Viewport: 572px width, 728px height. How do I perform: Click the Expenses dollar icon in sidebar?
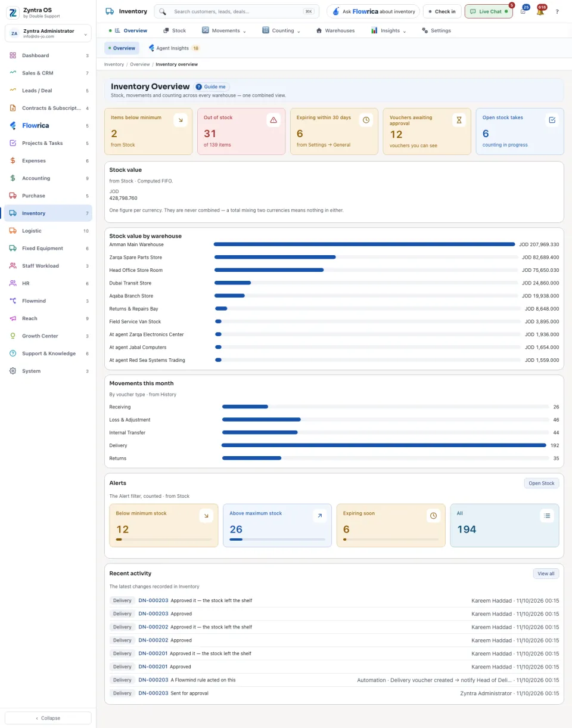click(13, 160)
